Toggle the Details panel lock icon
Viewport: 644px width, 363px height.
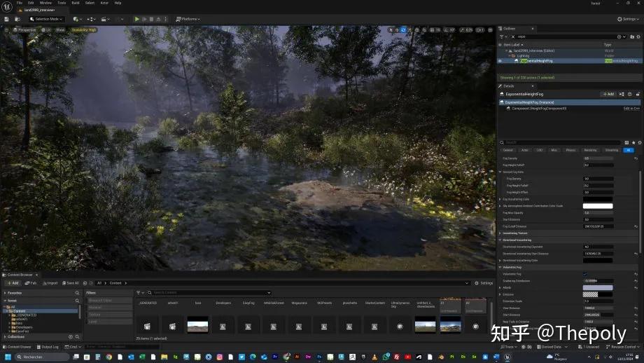tap(638, 94)
